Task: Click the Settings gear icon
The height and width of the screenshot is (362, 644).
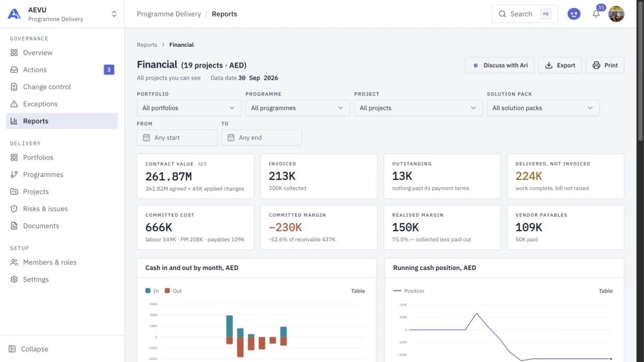Action: click(x=14, y=280)
